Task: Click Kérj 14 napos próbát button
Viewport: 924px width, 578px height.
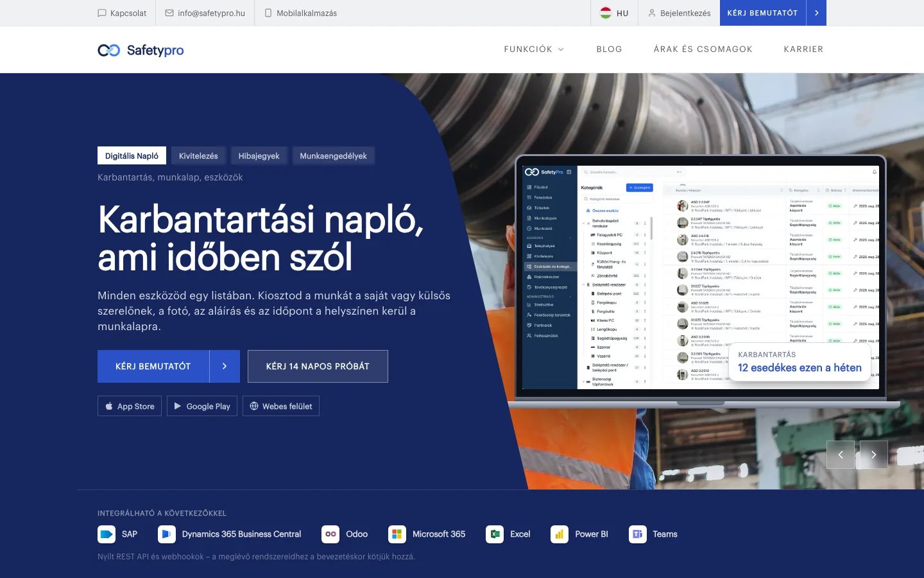Action: pos(318,366)
